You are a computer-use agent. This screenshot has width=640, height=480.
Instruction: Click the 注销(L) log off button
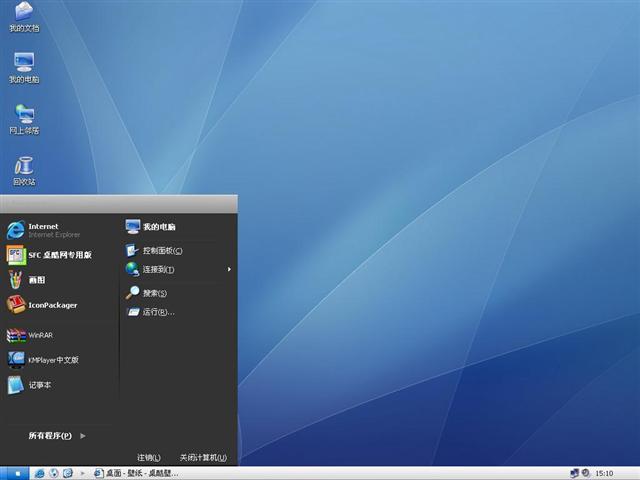click(148, 457)
